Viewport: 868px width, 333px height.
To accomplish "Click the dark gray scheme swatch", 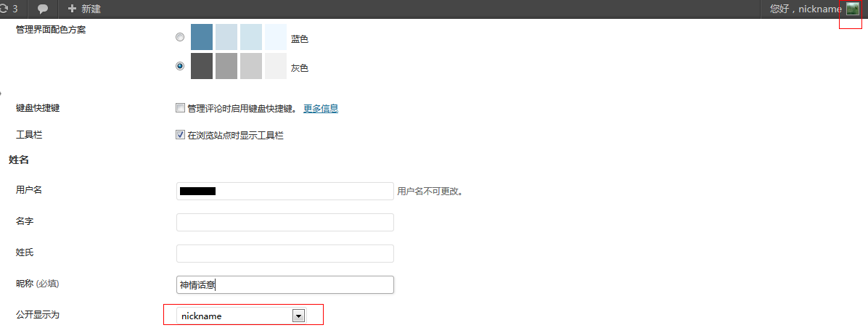I will [202, 66].
